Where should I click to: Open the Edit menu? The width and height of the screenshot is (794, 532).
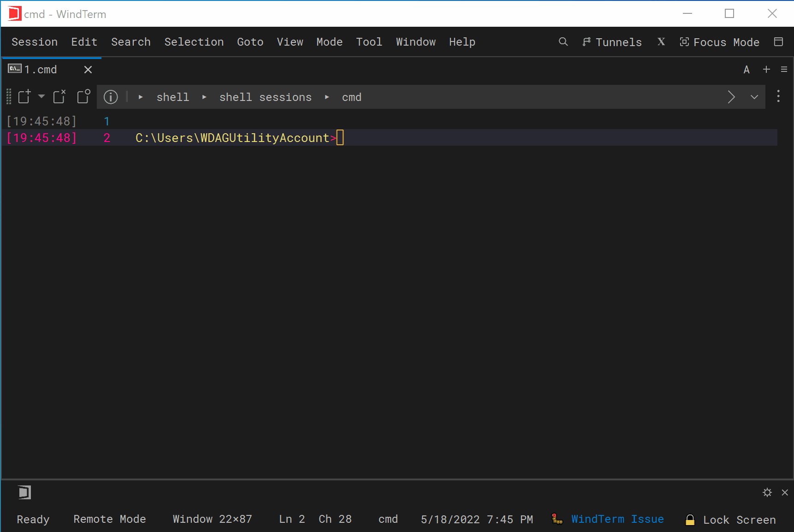(84, 42)
